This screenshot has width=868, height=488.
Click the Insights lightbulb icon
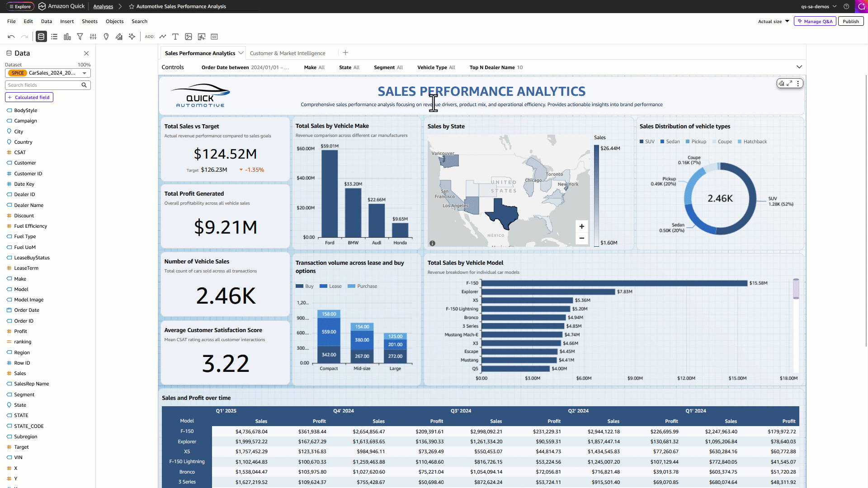106,37
